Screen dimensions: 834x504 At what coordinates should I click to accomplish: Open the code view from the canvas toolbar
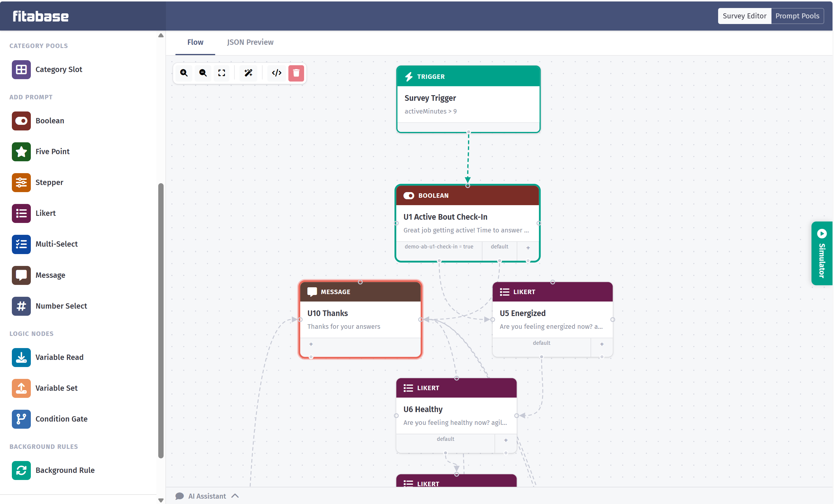(276, 73)
